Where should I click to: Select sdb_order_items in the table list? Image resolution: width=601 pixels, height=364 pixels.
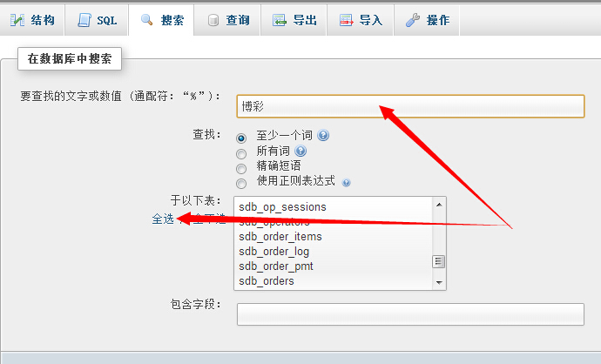click(280, 236)
